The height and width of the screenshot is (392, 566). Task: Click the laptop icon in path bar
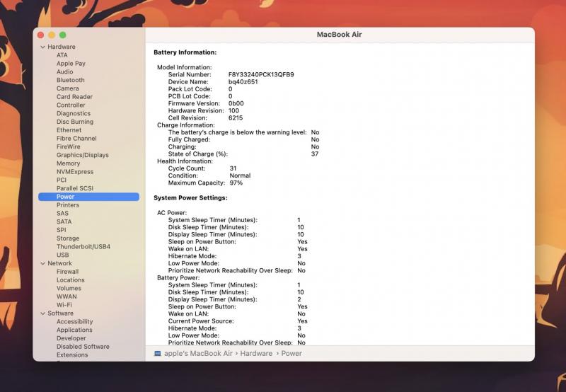(x=157, y=353)
